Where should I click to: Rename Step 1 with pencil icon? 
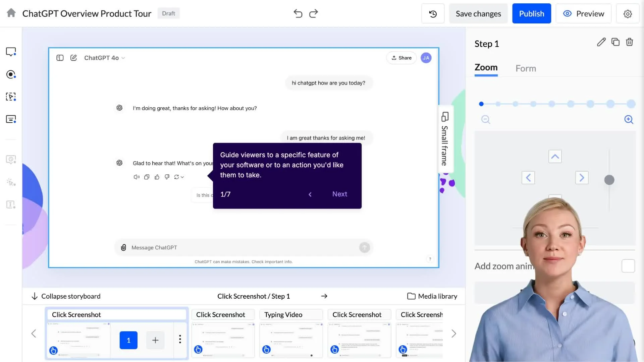[601, 42]
